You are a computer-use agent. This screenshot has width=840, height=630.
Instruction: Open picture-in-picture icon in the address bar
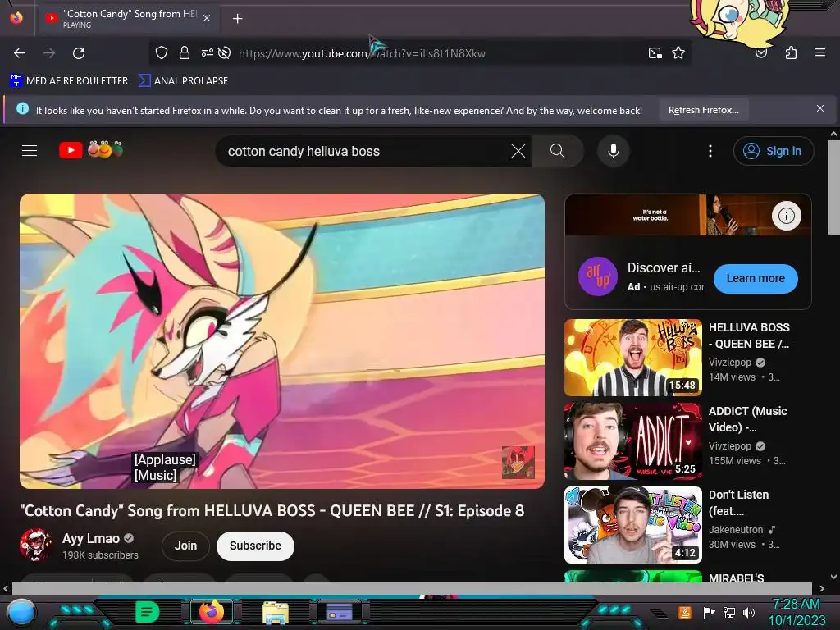click(655, 53)
